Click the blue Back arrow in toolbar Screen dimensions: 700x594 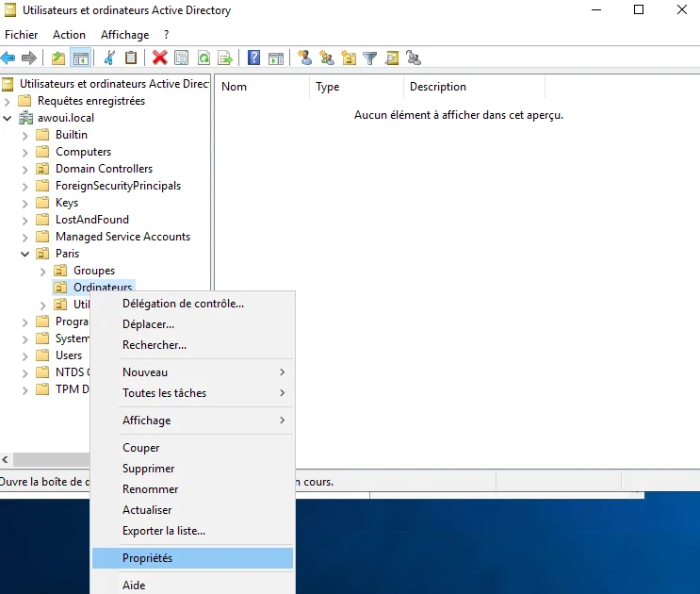[8, 58]
